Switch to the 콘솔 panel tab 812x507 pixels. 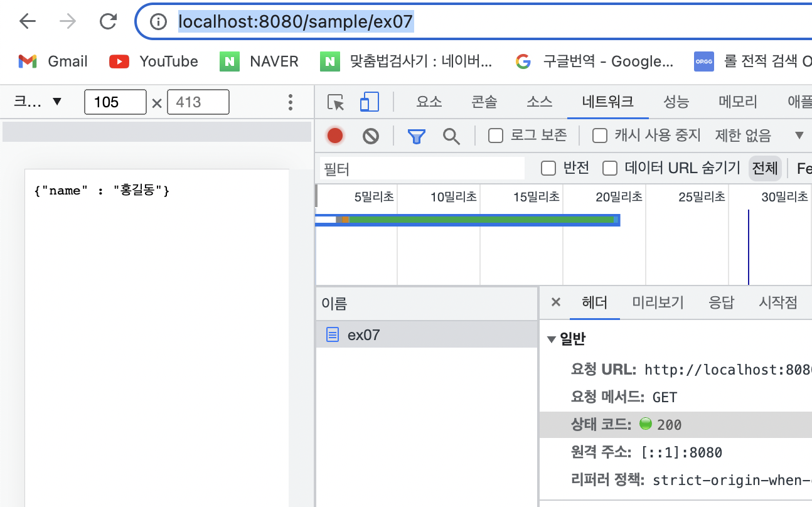pyautogui.click(x=483, y=102)
